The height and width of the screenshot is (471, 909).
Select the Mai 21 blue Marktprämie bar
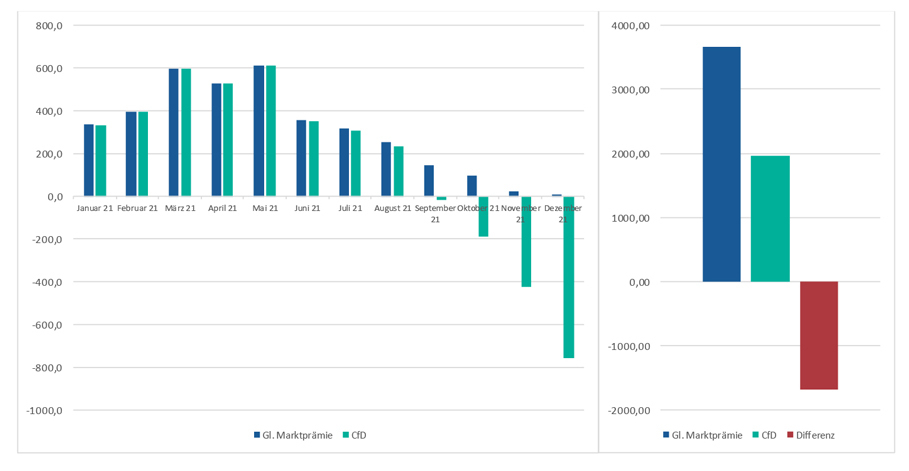click(258, 131)
